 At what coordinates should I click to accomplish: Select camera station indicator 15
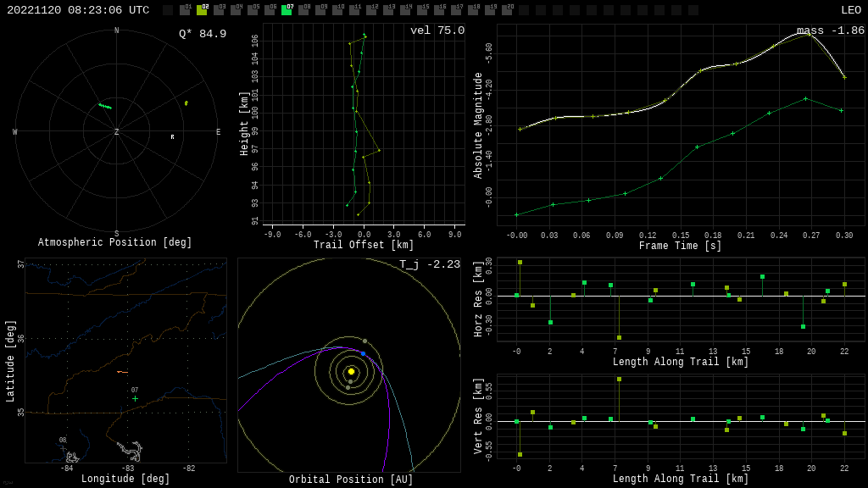422,10
